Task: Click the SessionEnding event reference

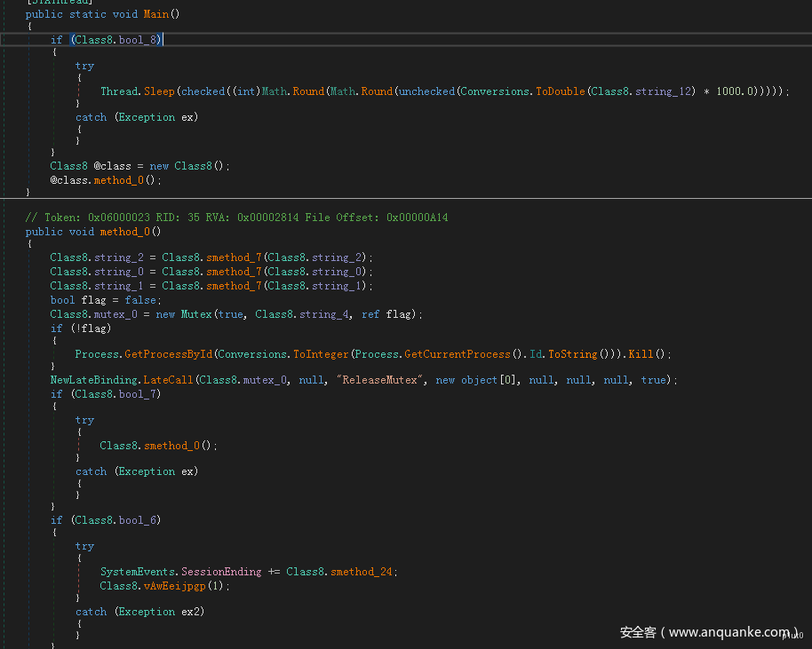Action: pyautogui.click(x=221, y=572)
